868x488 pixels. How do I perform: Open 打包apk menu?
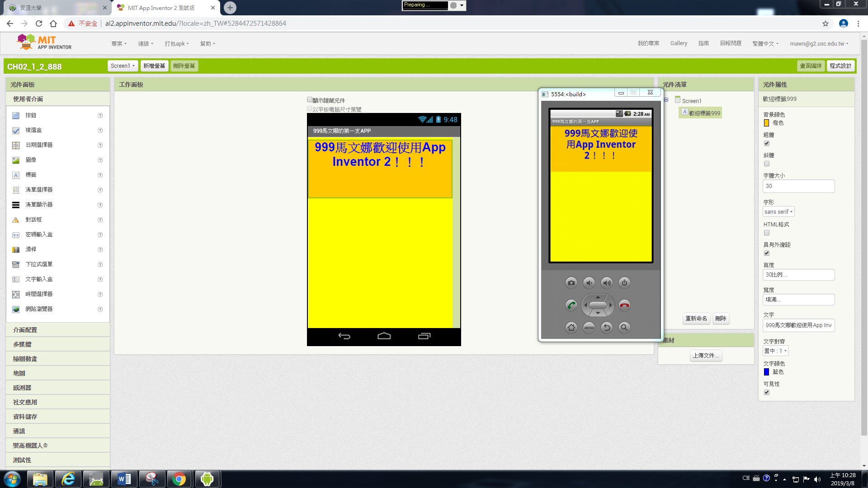177,44
